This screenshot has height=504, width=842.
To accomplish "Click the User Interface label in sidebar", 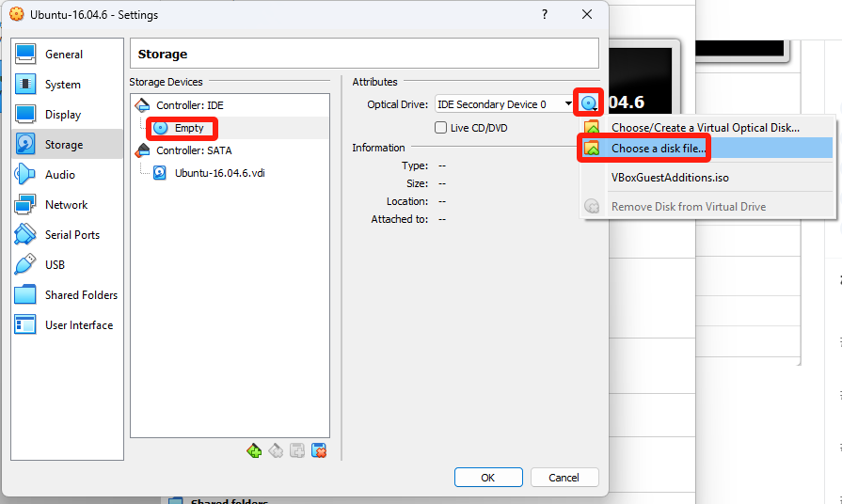I will tap(79, 324).
